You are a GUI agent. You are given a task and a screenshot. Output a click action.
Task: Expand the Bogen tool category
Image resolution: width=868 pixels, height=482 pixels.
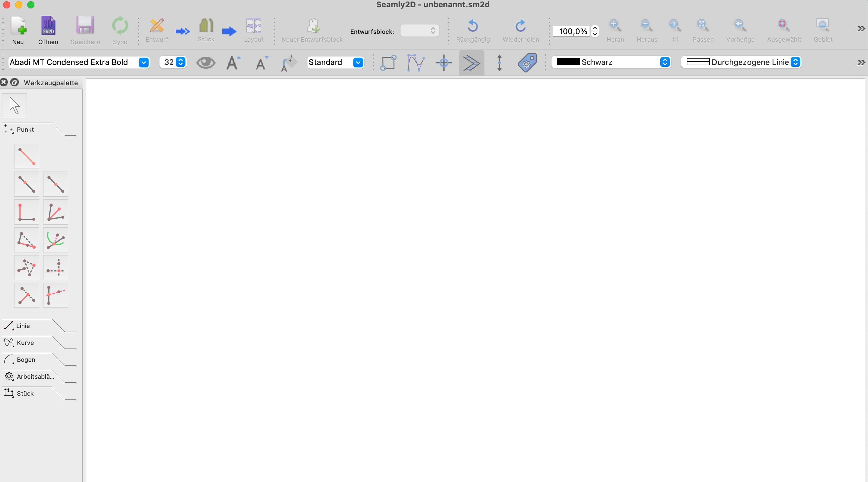click(x=26, y=360)
